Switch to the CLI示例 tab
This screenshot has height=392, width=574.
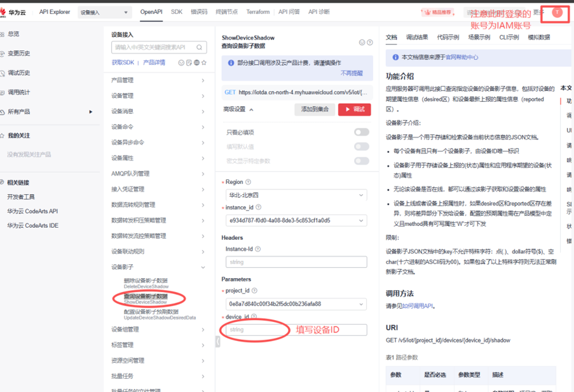point(509,37)
